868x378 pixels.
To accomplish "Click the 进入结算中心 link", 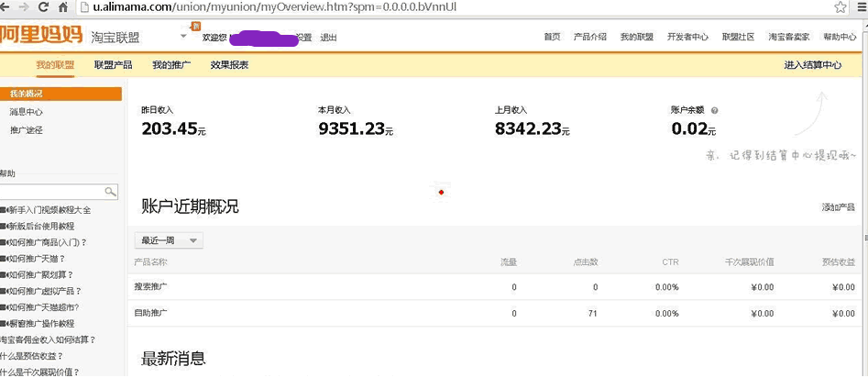I will pos(812,65).
